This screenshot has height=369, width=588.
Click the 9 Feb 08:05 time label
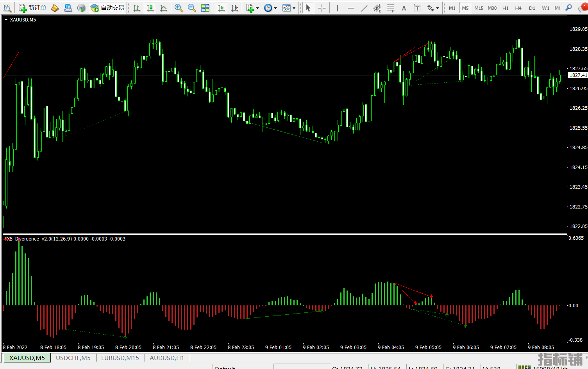(541, 347)
